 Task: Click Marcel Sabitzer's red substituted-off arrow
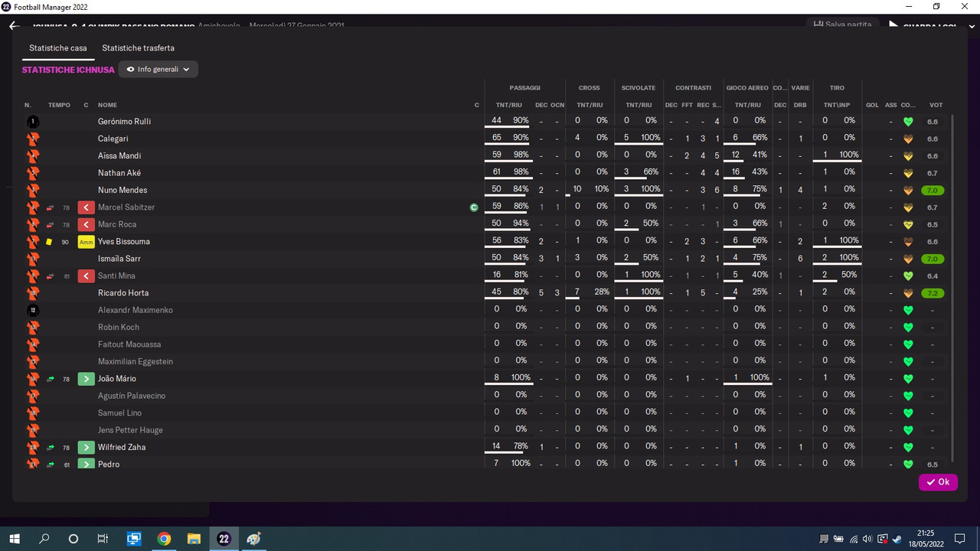click(x=86, y=207)
